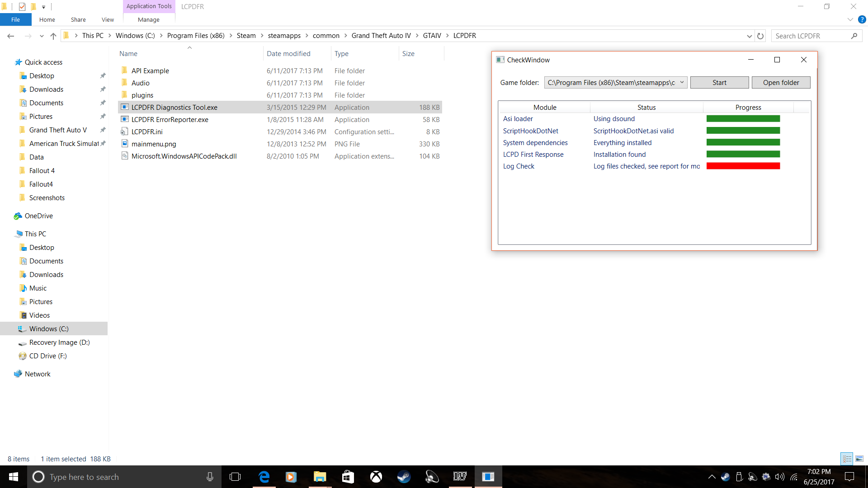Switch to large icons view button
The width and height of the screenshot is (868, 488).
[859, 459]
